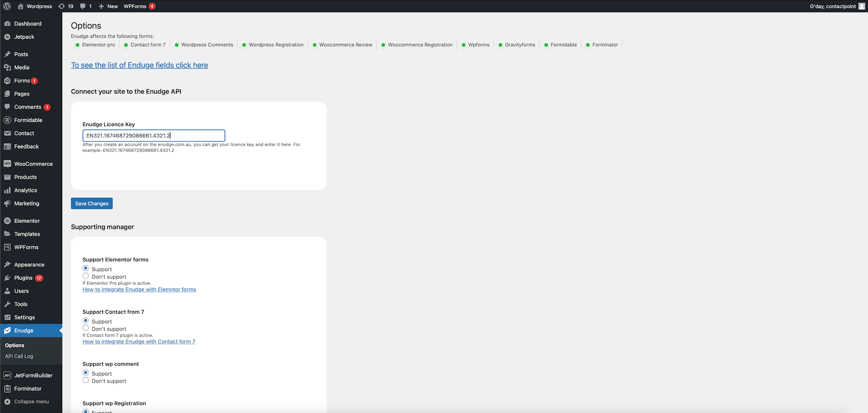Click the Wpforms status label
Screen dimensions: 868x413
479,45
